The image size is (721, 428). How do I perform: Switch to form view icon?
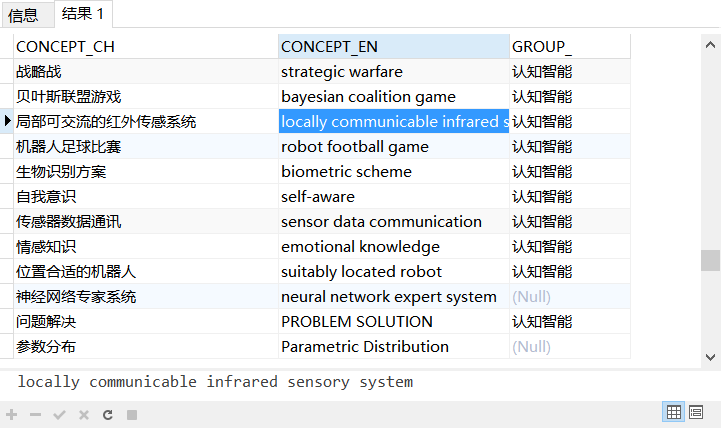(697, 412)
